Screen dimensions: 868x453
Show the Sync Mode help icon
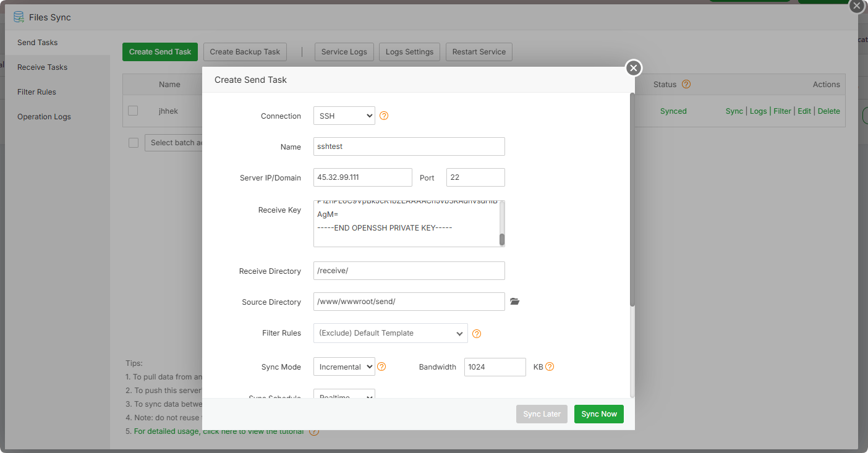coord(381,366)
